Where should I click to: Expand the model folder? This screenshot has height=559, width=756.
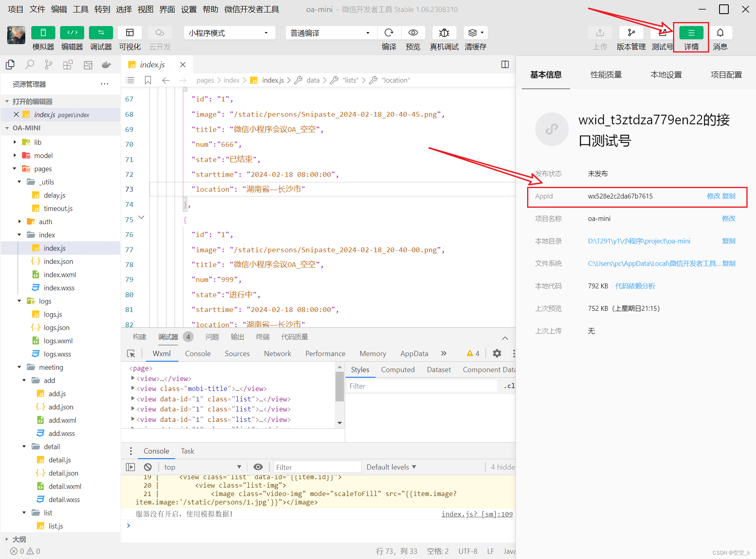pos(15,155)
